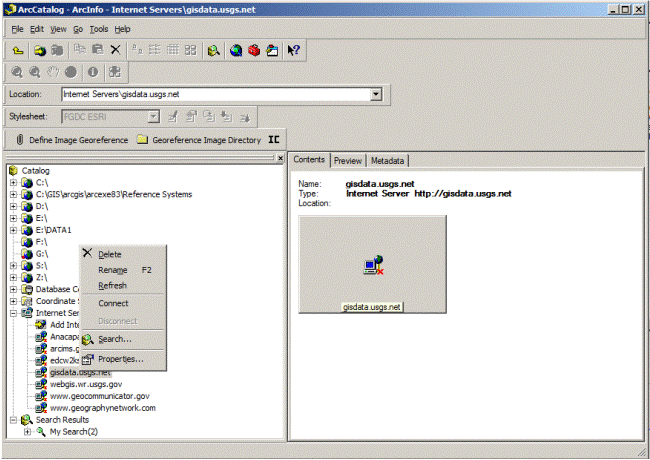This screenshot has width=650, height=460.
Task: Click the Connect to Folder icon
Action: pos(40,51)
